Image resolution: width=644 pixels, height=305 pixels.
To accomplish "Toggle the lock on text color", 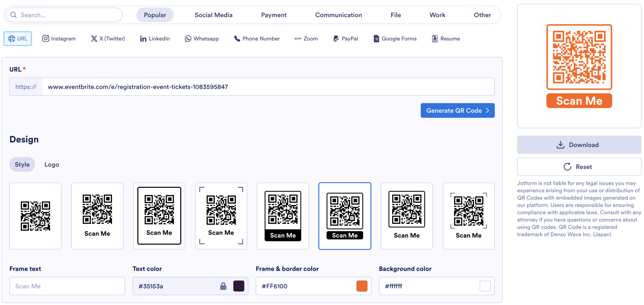I will [x=223, y=286].
